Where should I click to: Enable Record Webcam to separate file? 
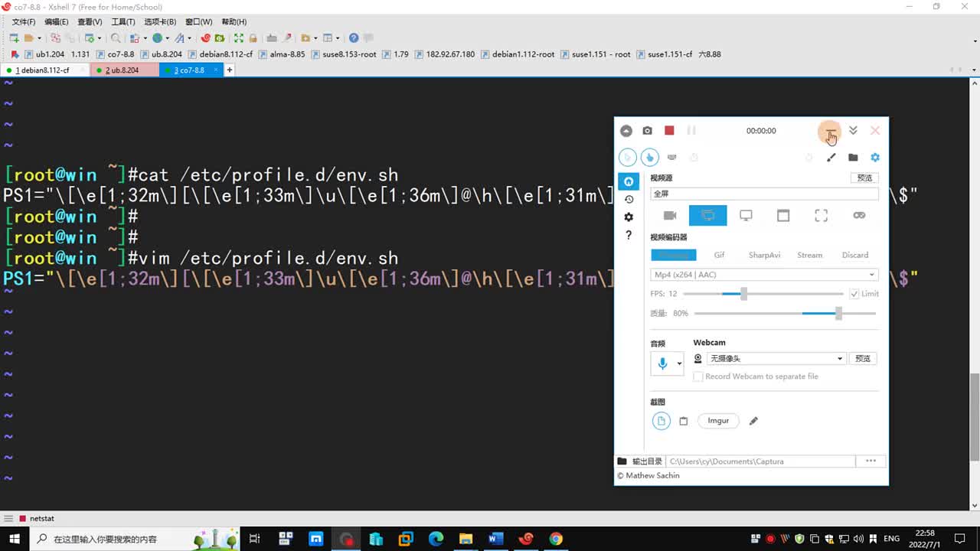click(698, 377)
